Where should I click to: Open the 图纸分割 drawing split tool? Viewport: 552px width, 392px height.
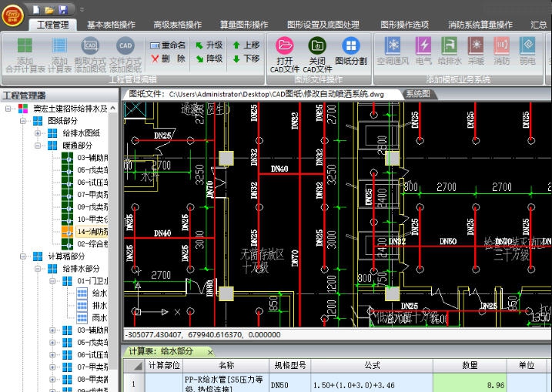(351, 46)
